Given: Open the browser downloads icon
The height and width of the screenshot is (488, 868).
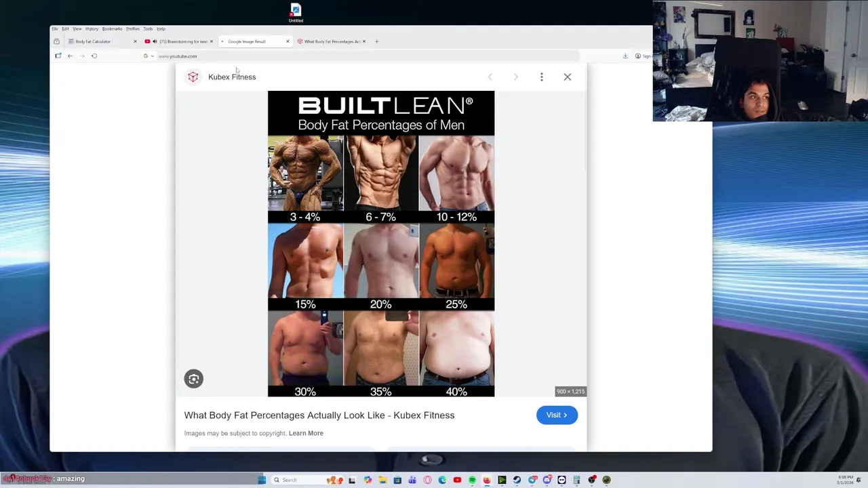Looking at the screenshot, I should (x=625, y=56).
